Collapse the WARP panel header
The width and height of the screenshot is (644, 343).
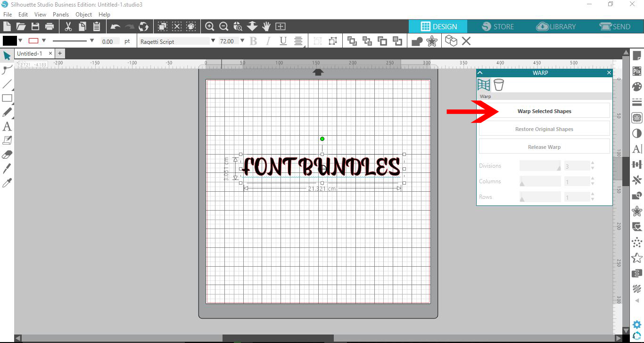(480, 73)
